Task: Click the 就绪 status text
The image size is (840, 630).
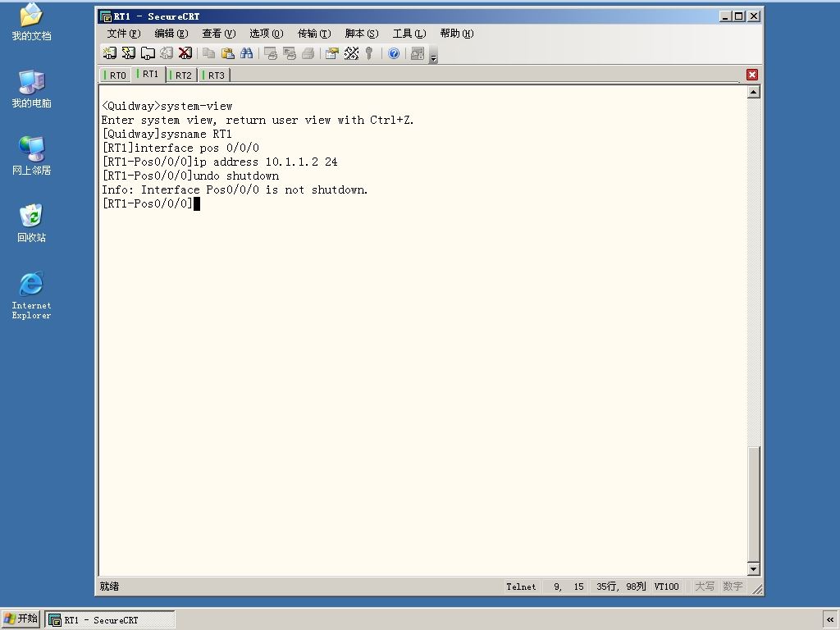Action: 109,587
